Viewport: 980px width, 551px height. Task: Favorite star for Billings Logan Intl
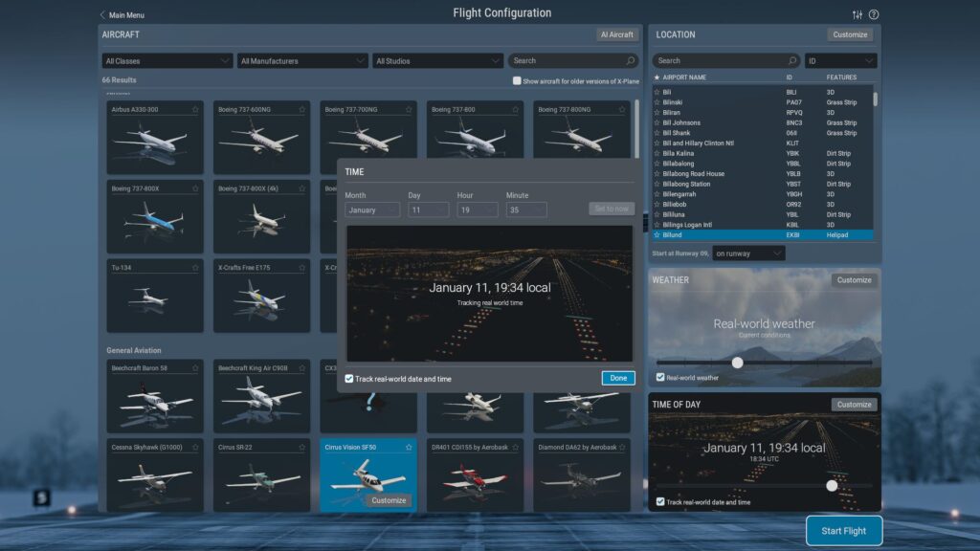click(657, 225)
